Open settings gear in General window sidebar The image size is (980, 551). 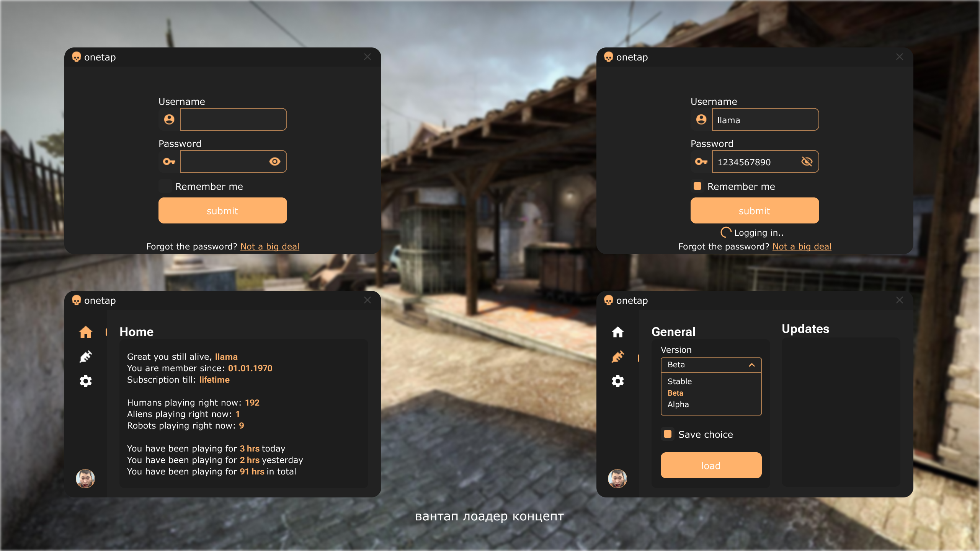click(618, 381)
